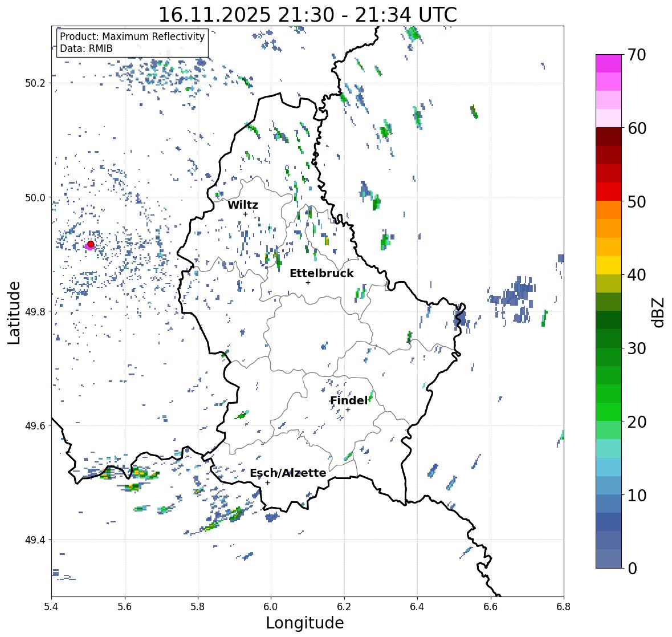The width and height of the screenshot is (672, 637).
Task: Click the bright green 20 dBZ colorbar segment
Action: coord(609,412)
